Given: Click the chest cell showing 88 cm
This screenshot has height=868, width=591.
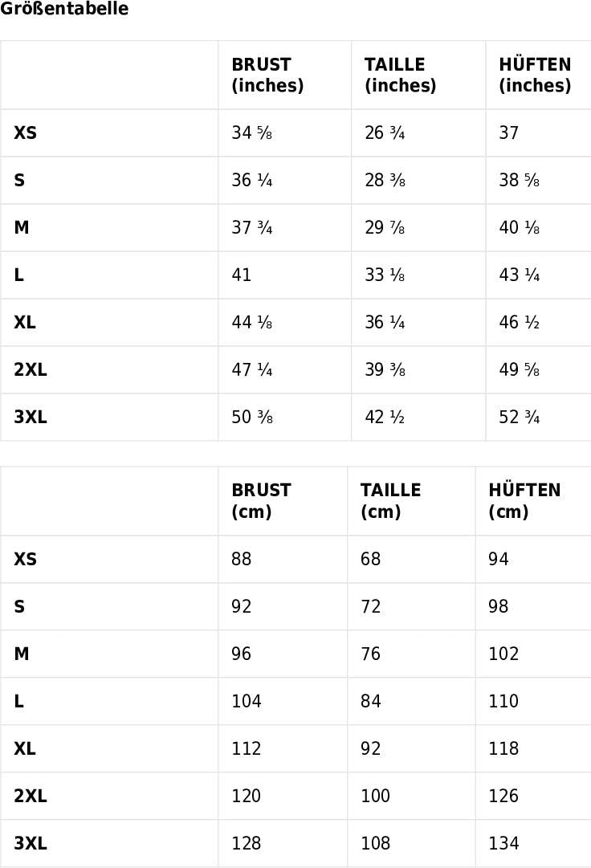Looking at the screenshot, I should coord(242,559).
